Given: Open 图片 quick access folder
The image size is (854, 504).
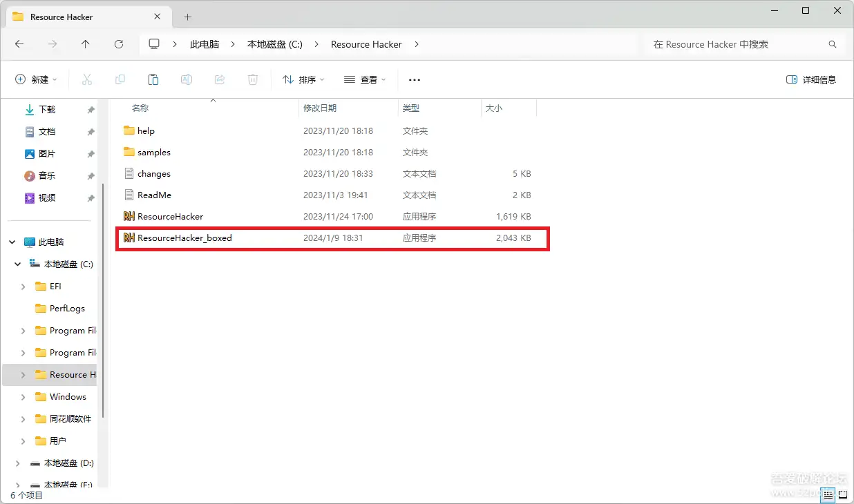Looking at the screenshot, I should (x=46, y=154).
